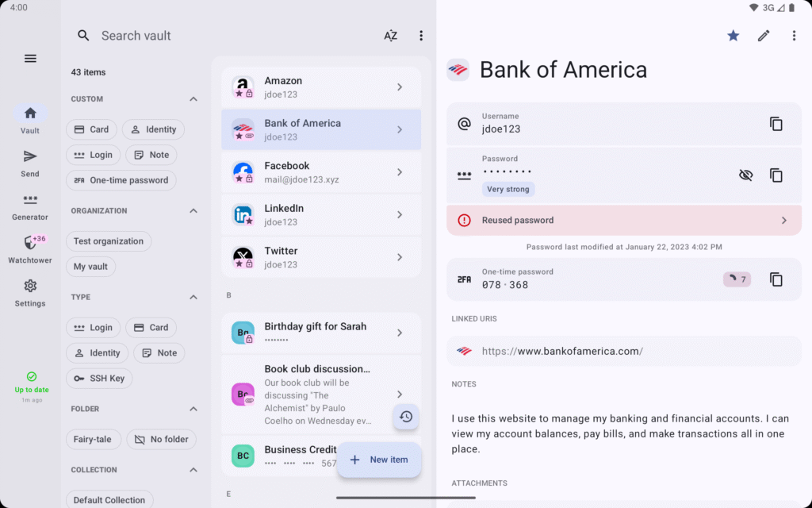Copy the username jdoe123
Image resolution: width=812 pixels, height=508 pixels.
tap(776, 124)
